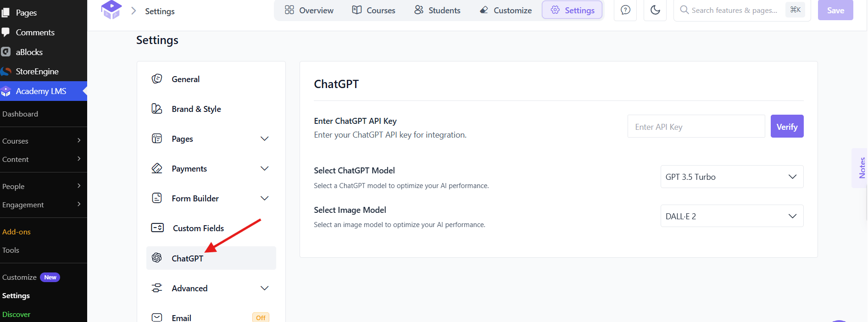Click the ChatGPT swirl icon

(157, 258)
